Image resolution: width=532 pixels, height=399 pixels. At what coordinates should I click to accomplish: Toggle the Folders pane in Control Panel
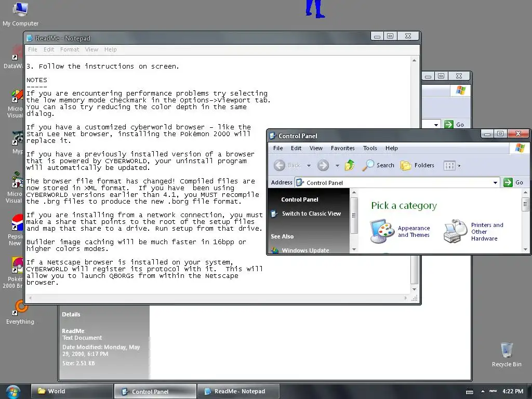[x=417, y=165]
